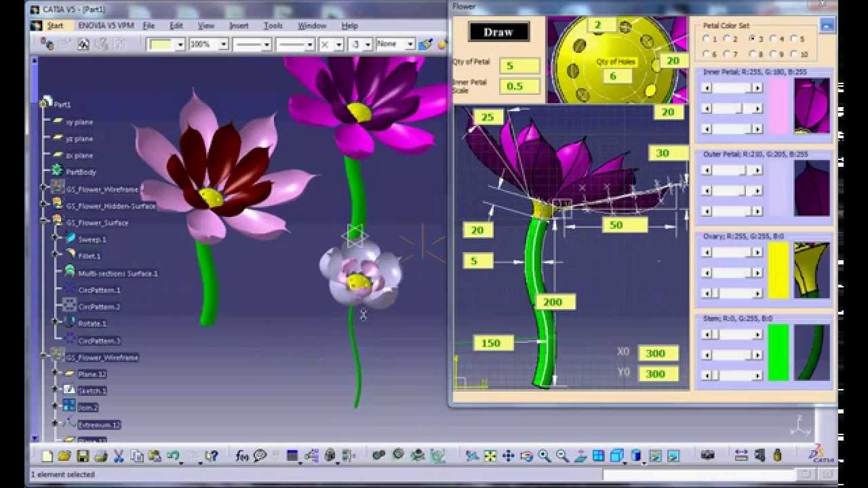The width and height of the screenshot is (868, 488).
Task: Click the Multi-view icon in the bottom toolbar
Action: click(x=597, y=457)
